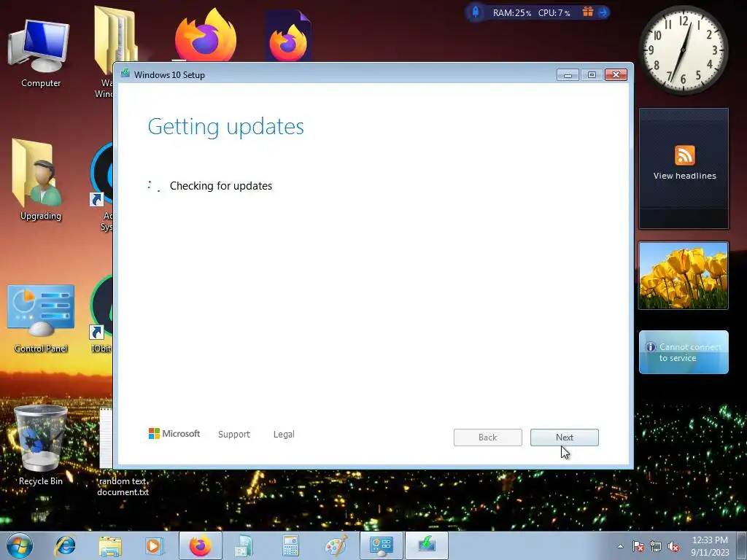This screenshot has height=560, width=747.
Task: Click the Getting updates heading
Action: 226,126
